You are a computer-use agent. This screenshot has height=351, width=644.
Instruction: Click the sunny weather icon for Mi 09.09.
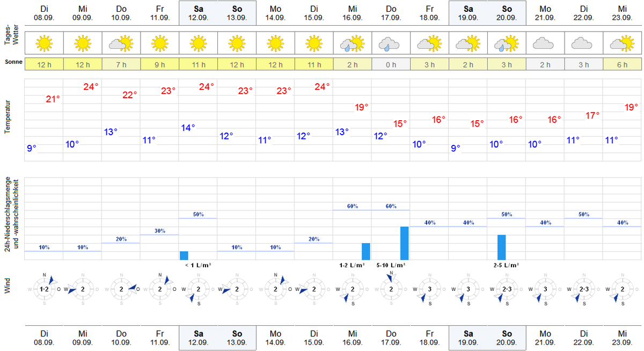pyautogui.click(x=83, y=43)
